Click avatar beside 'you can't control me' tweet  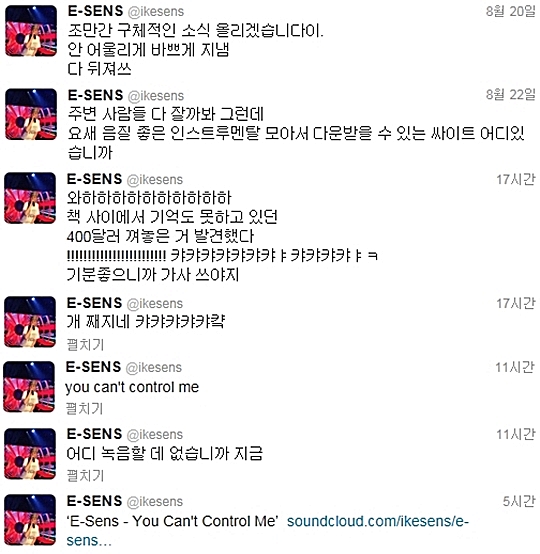pos(29,387)
